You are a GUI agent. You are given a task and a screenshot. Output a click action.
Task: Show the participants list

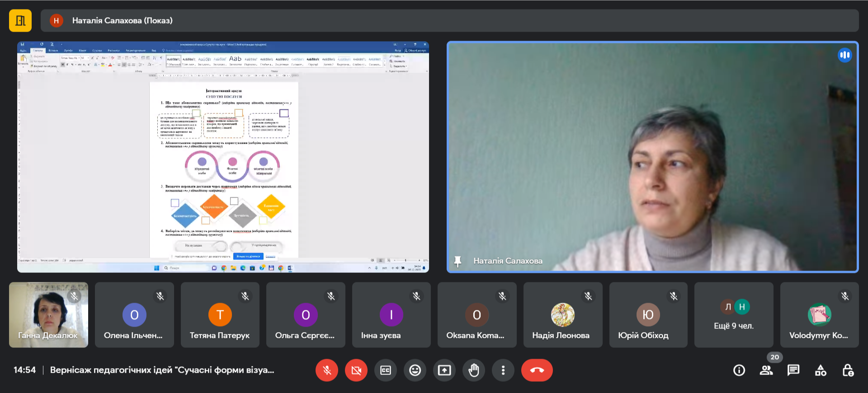(766, 370)
